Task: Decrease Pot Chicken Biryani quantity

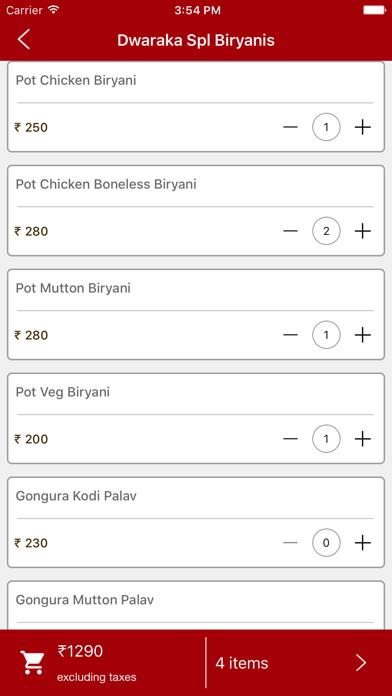Action: [x=290, y=127]
